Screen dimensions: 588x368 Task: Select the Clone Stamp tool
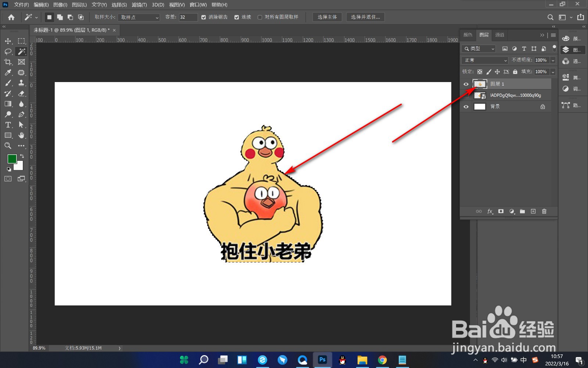pyautogui.click(x=22, y=83)
